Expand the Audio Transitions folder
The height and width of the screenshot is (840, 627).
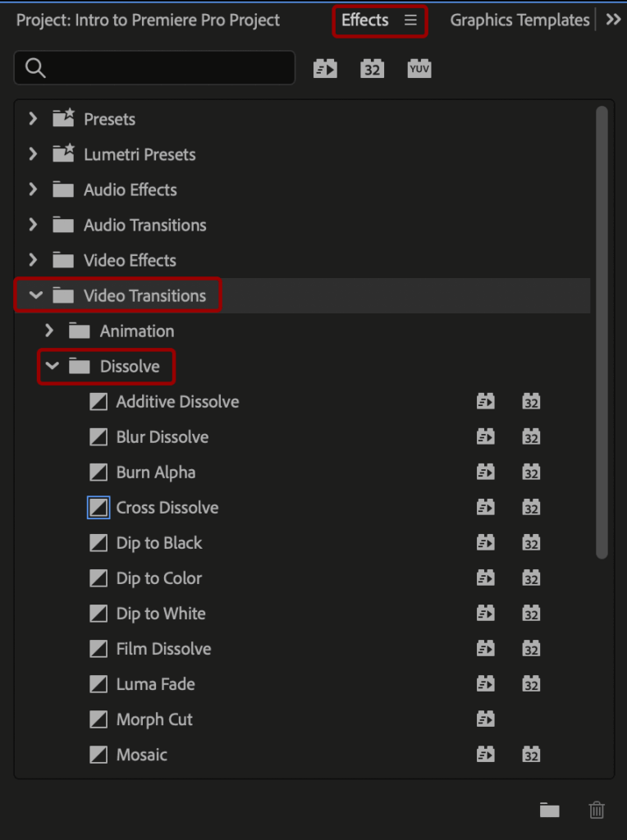click(33, 225)
